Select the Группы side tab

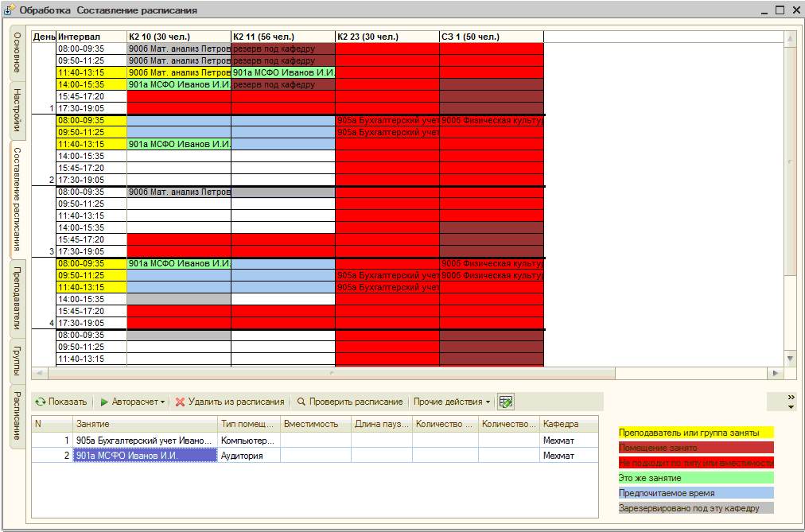pyautogui.click(x=17, y=360)
